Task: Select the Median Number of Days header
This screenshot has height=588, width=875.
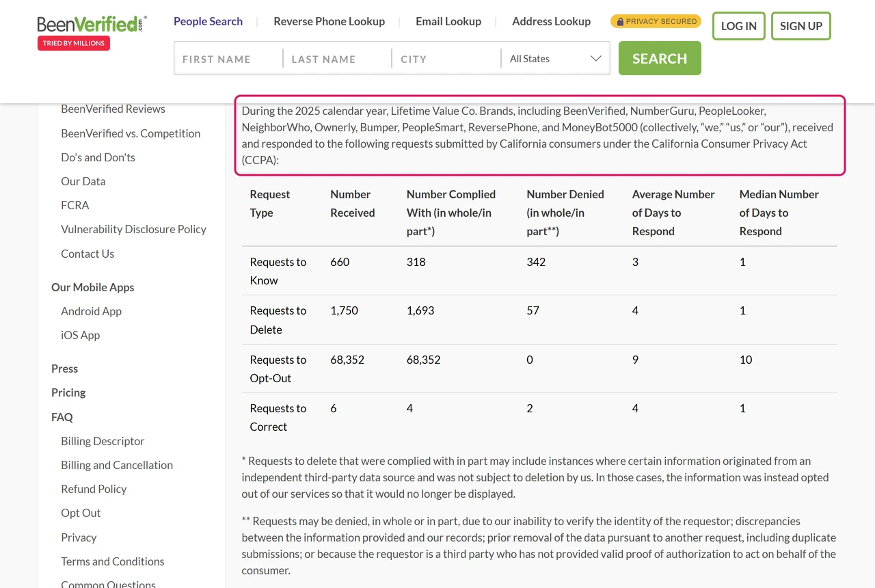Action: pyautogui.click(x=779, y=213)
